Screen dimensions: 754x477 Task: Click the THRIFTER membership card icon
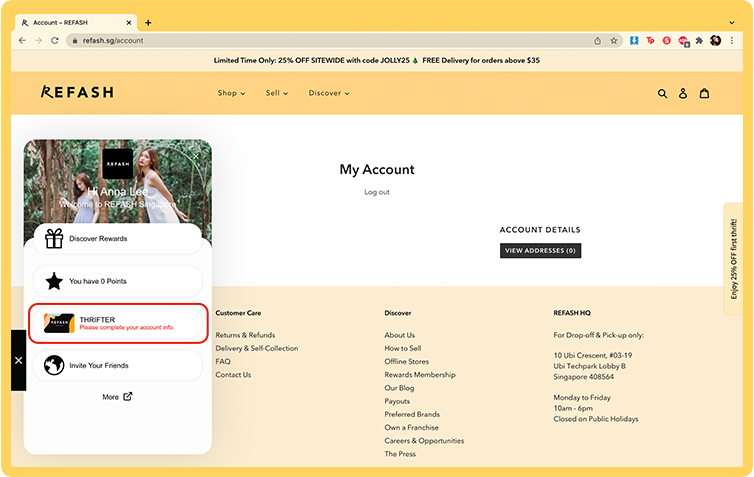[59, 323]
